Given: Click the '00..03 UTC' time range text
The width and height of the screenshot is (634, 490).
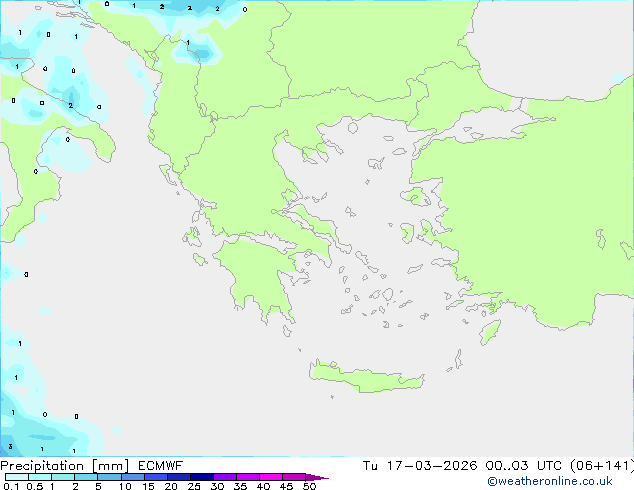Looking at the screenshot, I should [524, 466].
